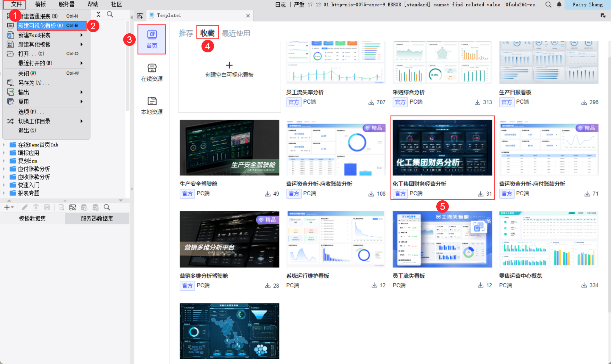Close the Template1 tab
The image size is (611, 364).
point(248,15)
